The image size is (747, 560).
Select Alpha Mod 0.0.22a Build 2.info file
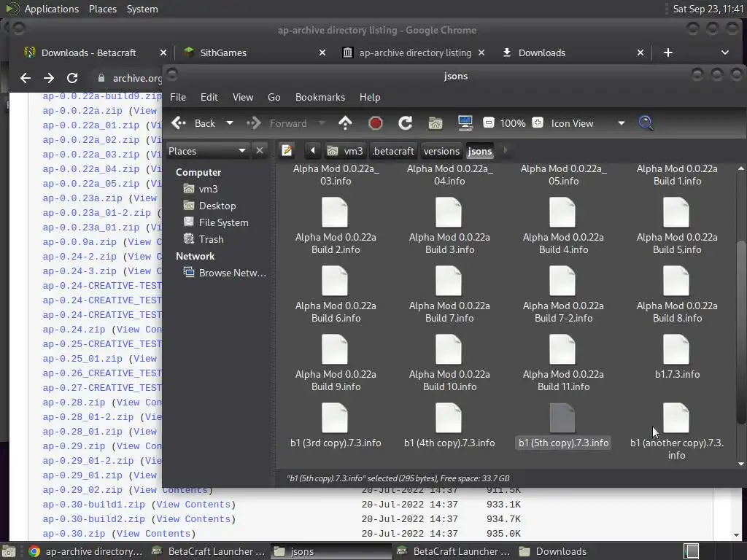[x=336, y=226]
